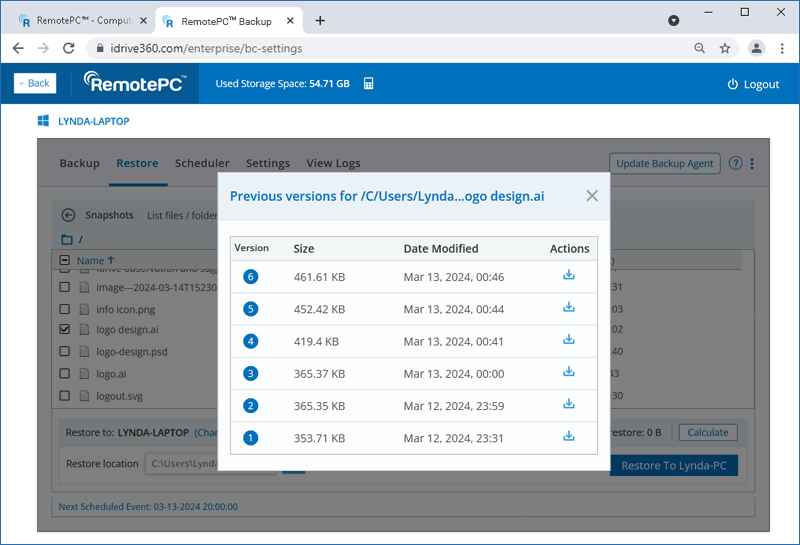Open the three-dot more options menu
800x545 pixels.
click(752, 164)
